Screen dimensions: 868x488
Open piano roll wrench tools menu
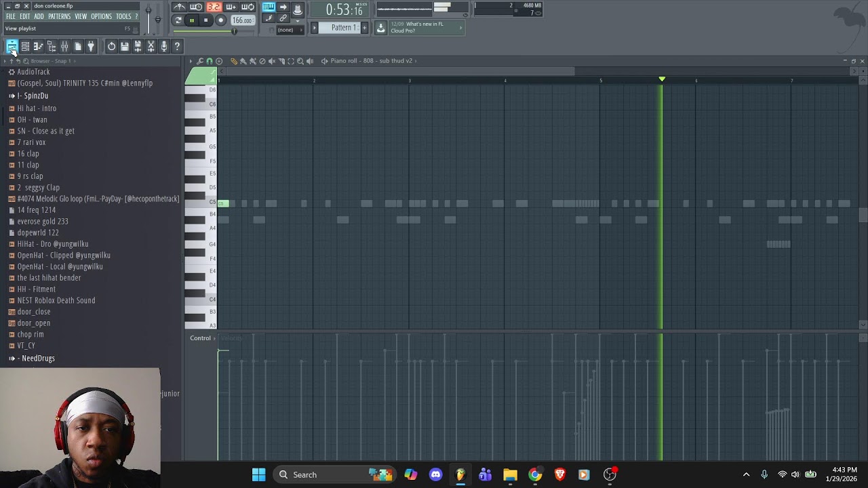[x=200, y=61]
